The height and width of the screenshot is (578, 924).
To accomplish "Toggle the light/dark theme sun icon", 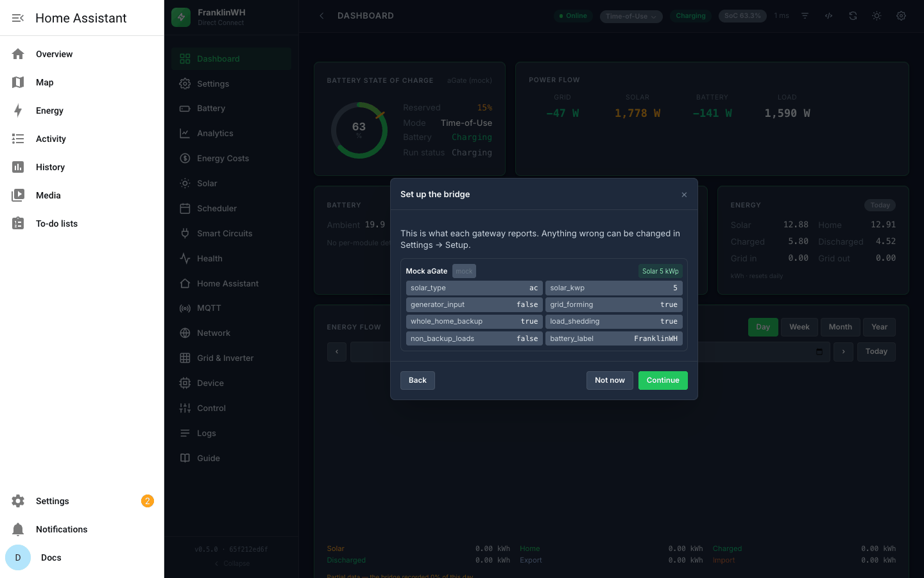I will [x=877, y=16].
